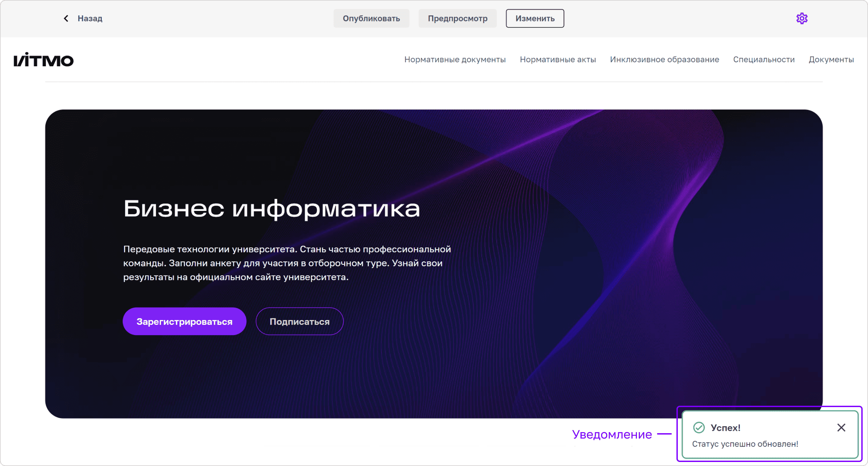Open the Специальности section

(764, 60)
